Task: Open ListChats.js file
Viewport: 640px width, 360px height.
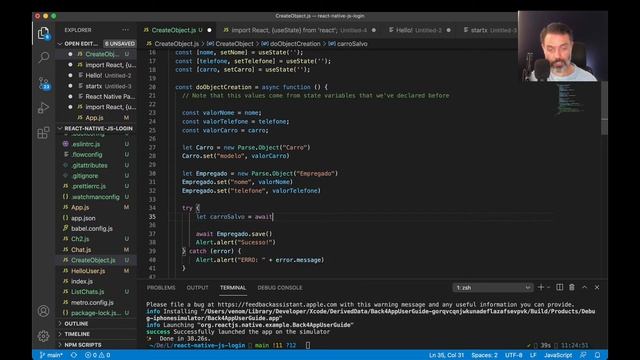Action: click(96, 291)
